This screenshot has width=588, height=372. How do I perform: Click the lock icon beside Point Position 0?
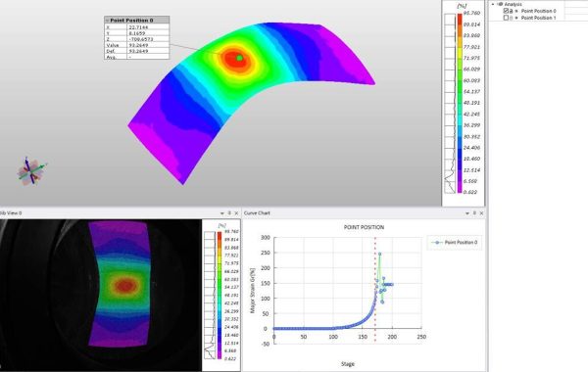pos(512,11)
